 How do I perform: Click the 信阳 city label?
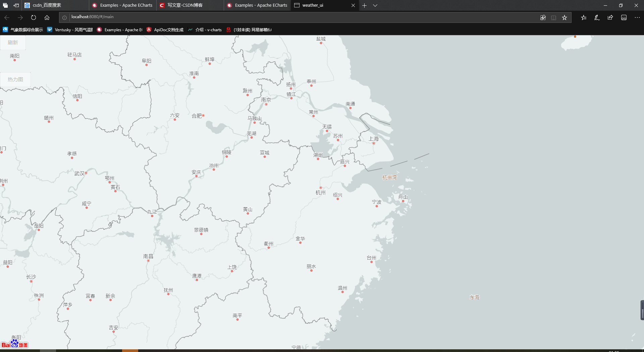tap(77, 96)
